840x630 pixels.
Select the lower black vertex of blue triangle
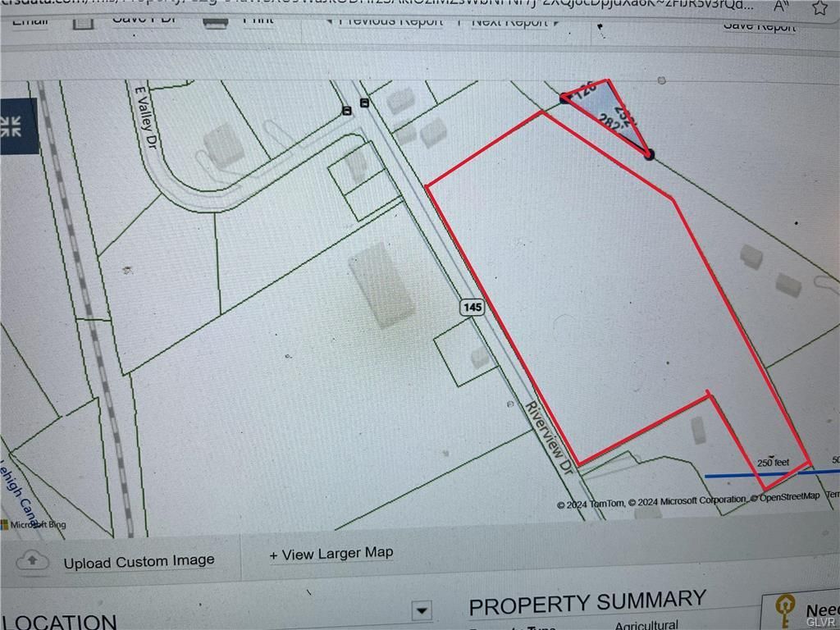[650, 155]
